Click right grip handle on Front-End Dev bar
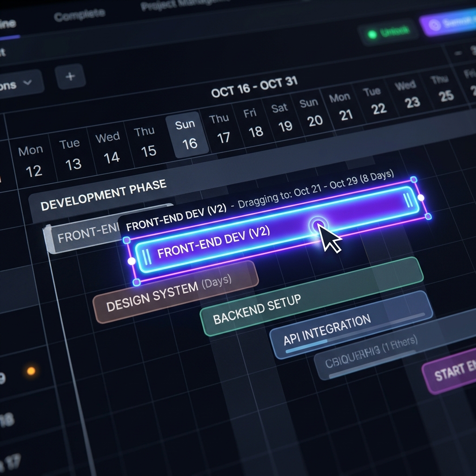This screenshot has width=476, height=476. pyautogui.click(x=408, y=200)
